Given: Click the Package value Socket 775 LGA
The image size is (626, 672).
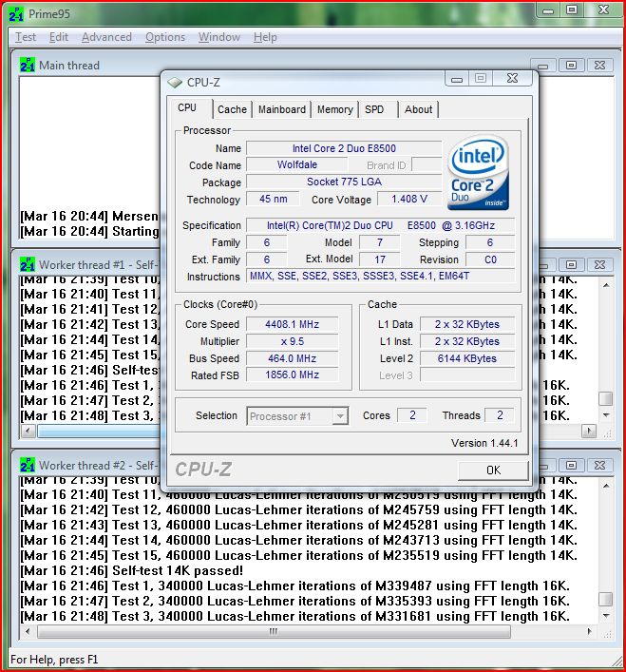Looking at the screenshot, I should tap(344, 182).
